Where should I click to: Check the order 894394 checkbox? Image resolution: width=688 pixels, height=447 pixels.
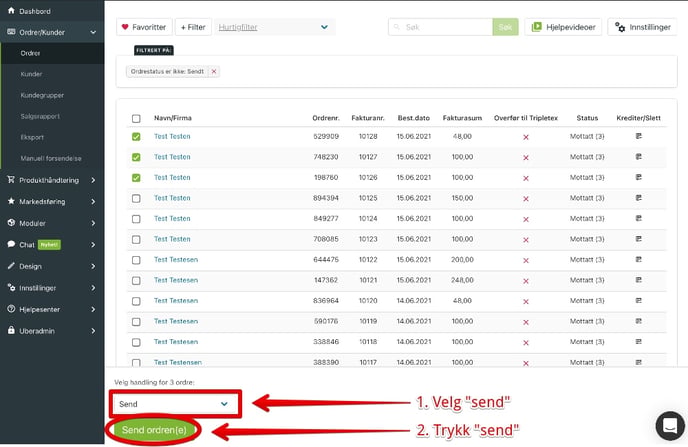(136, 198)
